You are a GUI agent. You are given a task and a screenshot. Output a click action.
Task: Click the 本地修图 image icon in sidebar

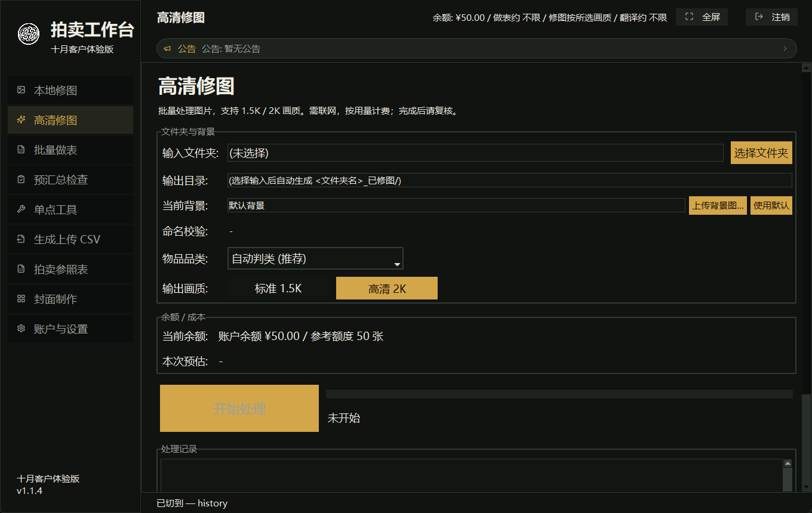(x=21, y=90)
